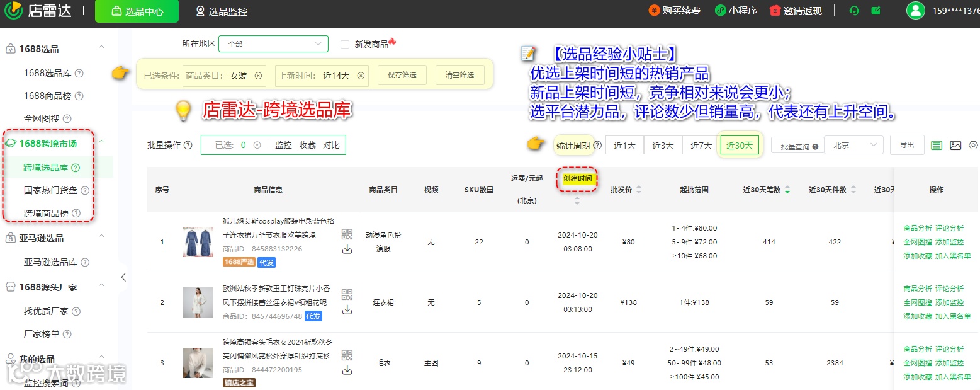The width and height of the screenshot is (980, 390).
Task: Select 近3天 statistics period
Action: [663, 146]
